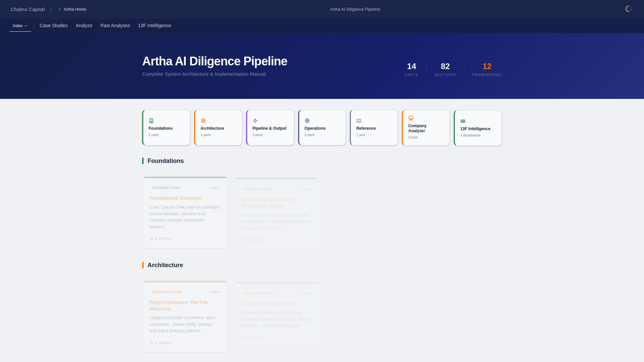Screen dimensions: 644x362
Task: Toggle the theme icon in top-right corner
Action: (629, 9)
